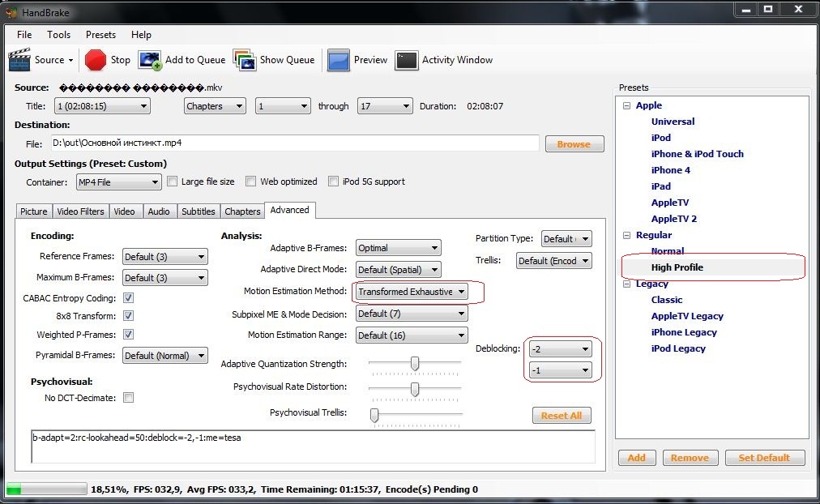Switch to the Picture tab
The height and width of the screenshot is (504, 820).
pos(33,211)
